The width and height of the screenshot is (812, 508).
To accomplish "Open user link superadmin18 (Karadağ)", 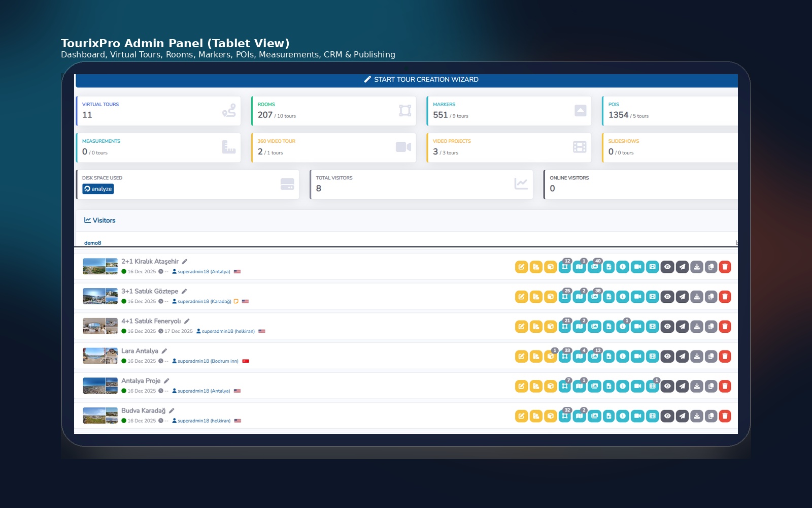I will [x=204, y=302].
